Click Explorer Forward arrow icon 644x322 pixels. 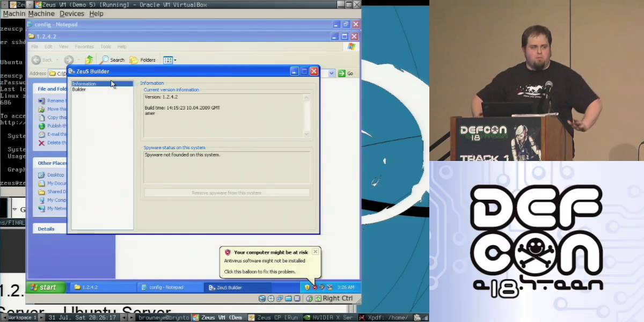[68, 60]
